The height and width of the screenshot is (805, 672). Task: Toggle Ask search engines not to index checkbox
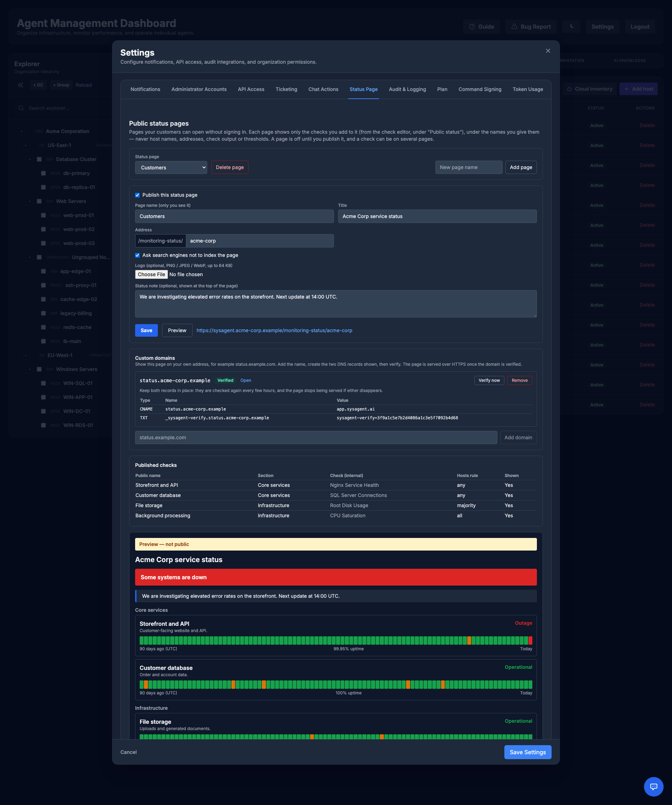coord(137,255)
